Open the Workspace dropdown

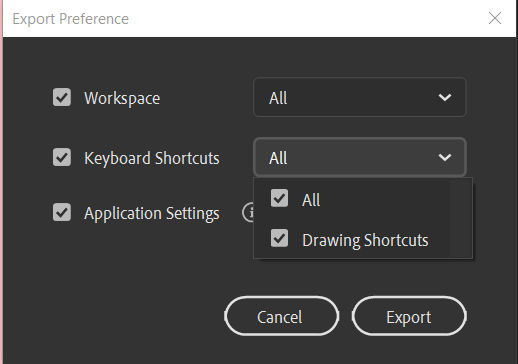tap(360, 97)
